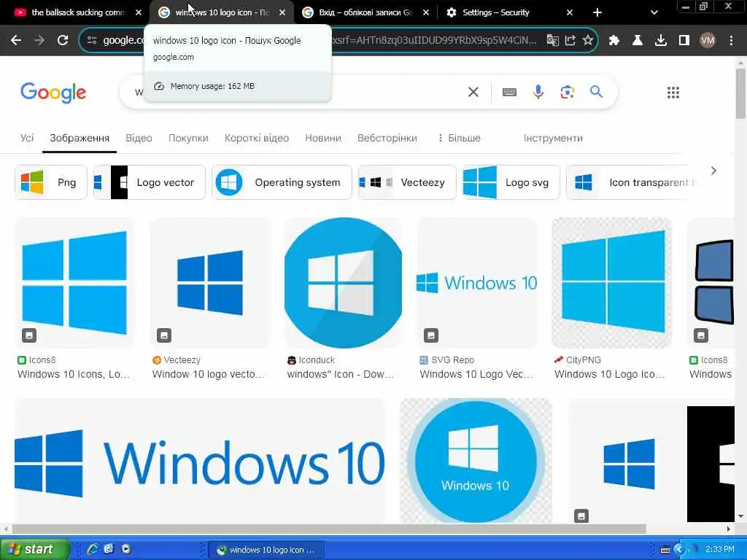Viewport: 747px width, 560px height.
Task: Switch to the Відео tab
Action: [139, 138]
